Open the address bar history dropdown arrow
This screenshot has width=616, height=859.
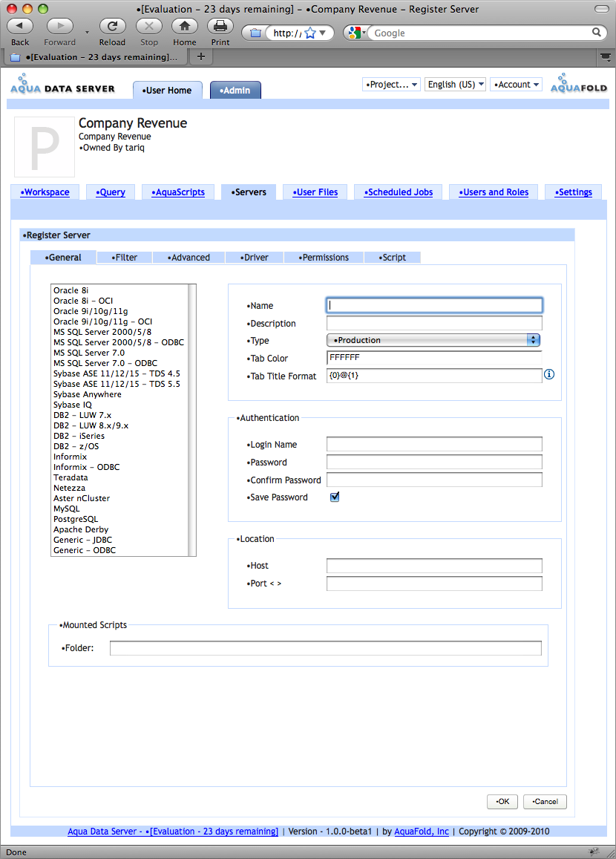(323, 33)
